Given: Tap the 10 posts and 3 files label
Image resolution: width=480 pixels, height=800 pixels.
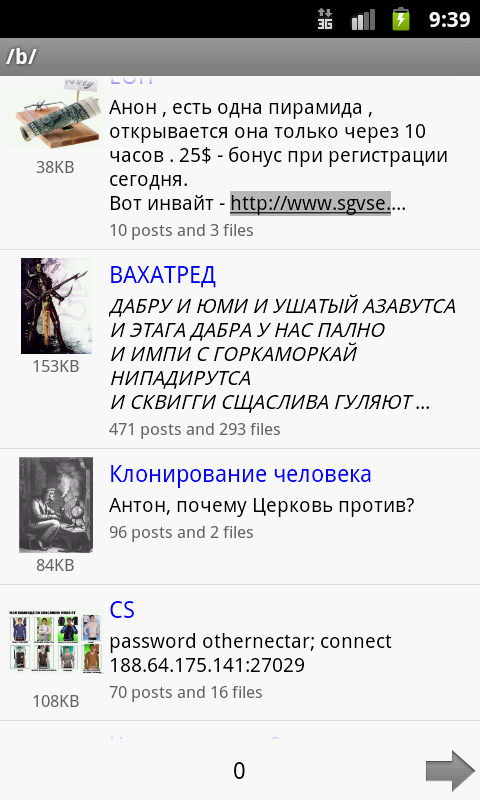Looking at the screenshot, I should click(x=181, y=230).
